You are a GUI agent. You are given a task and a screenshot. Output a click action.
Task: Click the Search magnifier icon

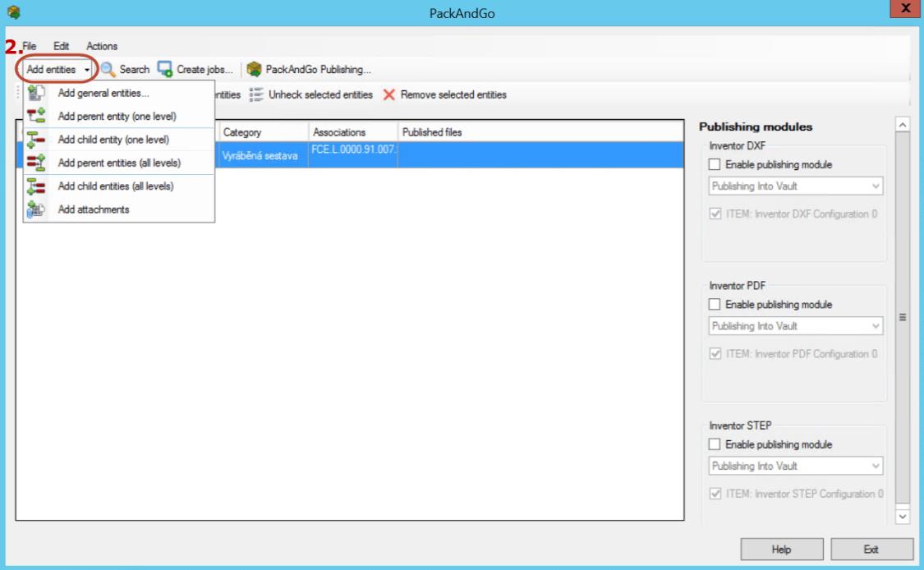[x=108, y=70]
